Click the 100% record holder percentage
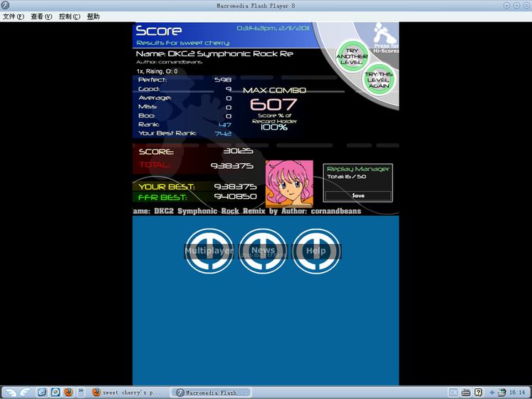This screenshot has width=532, height=399. click(x=273, y=128)
